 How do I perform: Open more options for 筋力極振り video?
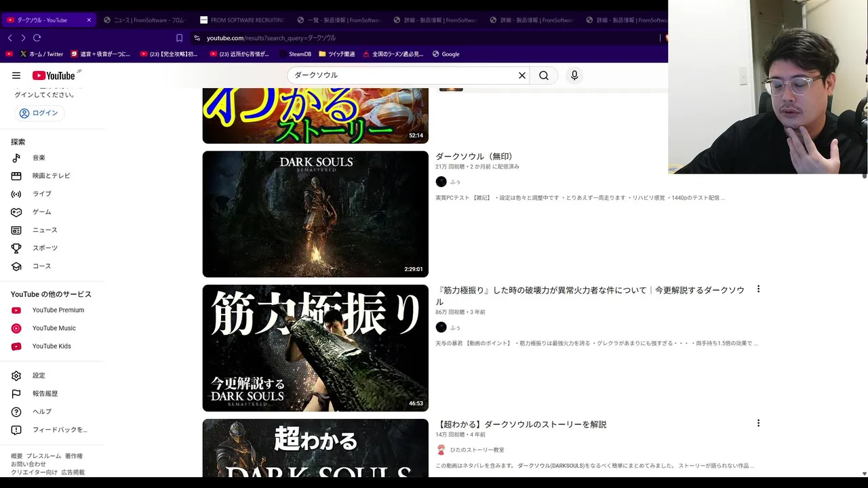pyautogui.click(x=758, y=289)
